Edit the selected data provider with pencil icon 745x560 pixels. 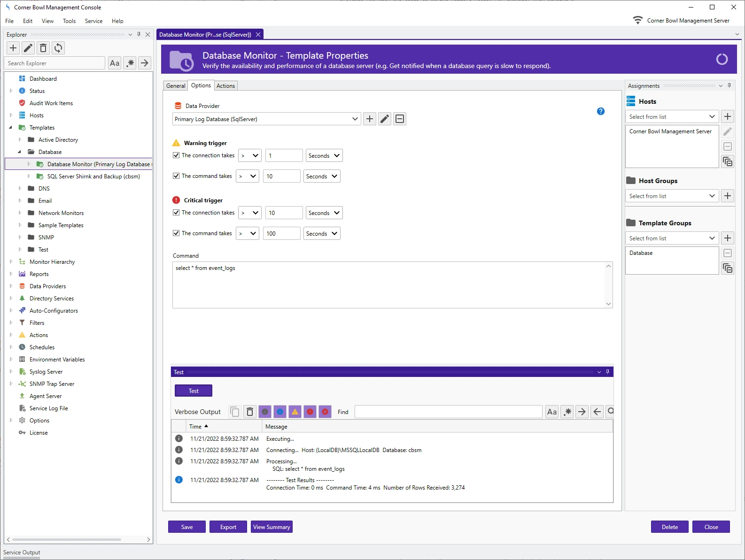coord(385,119)
